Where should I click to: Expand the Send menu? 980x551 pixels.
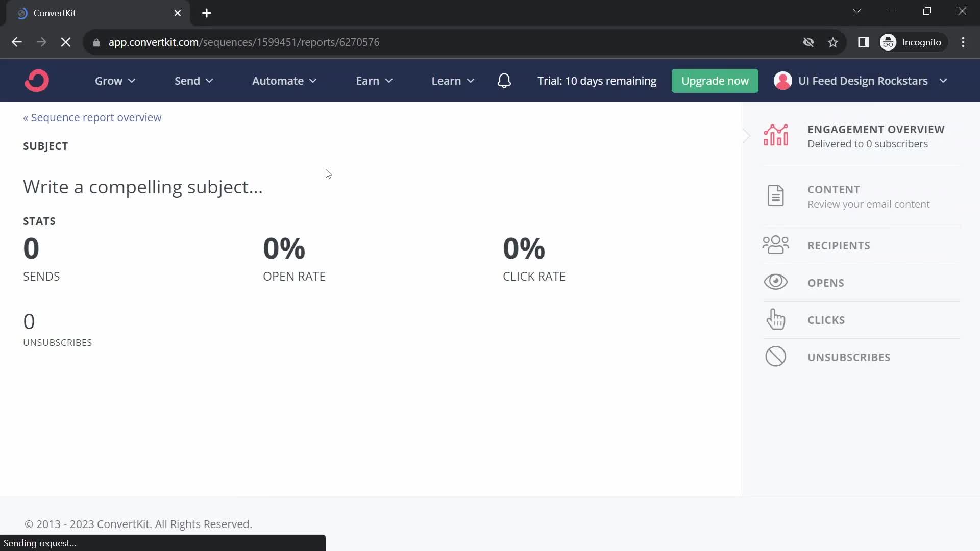coord(193,81)
